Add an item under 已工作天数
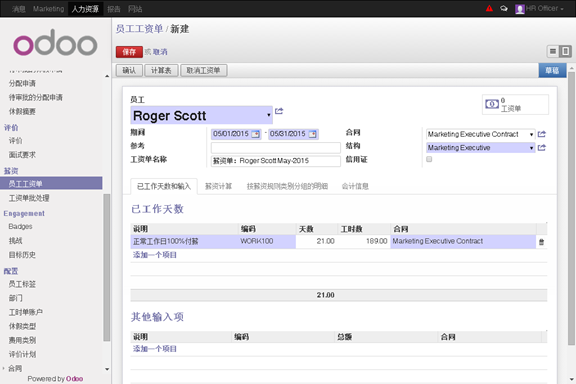 pos(155,255)
